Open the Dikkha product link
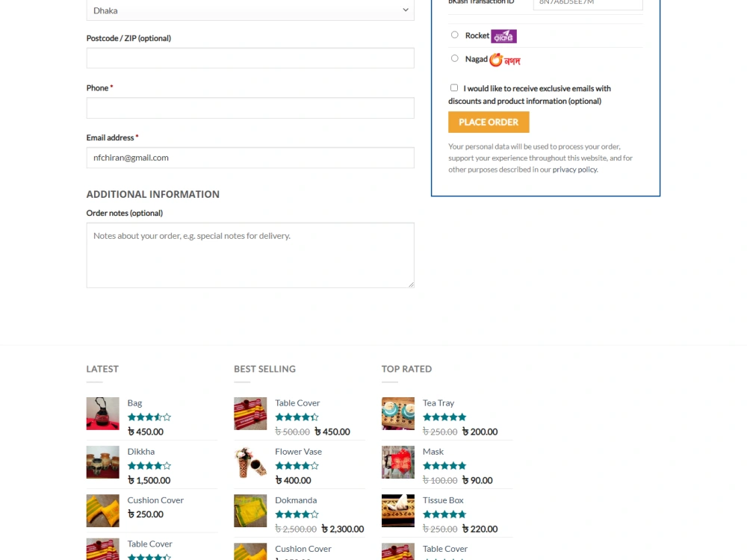 (x=140, y=452)
